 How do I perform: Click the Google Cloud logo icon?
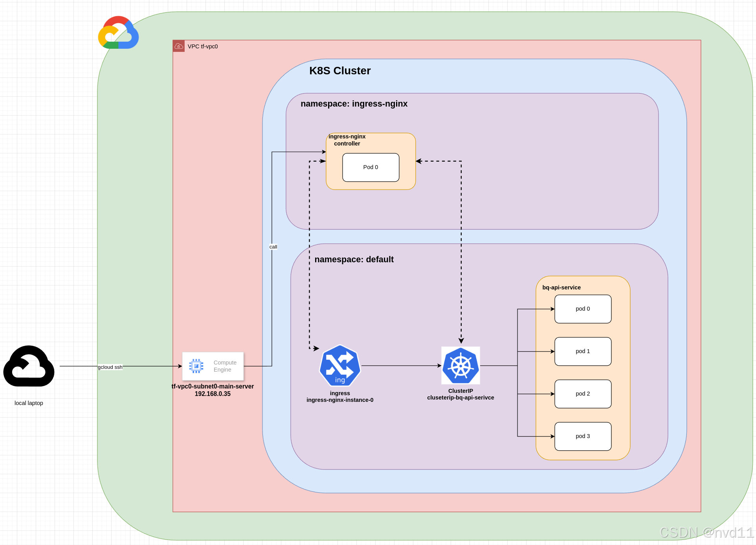118,33
